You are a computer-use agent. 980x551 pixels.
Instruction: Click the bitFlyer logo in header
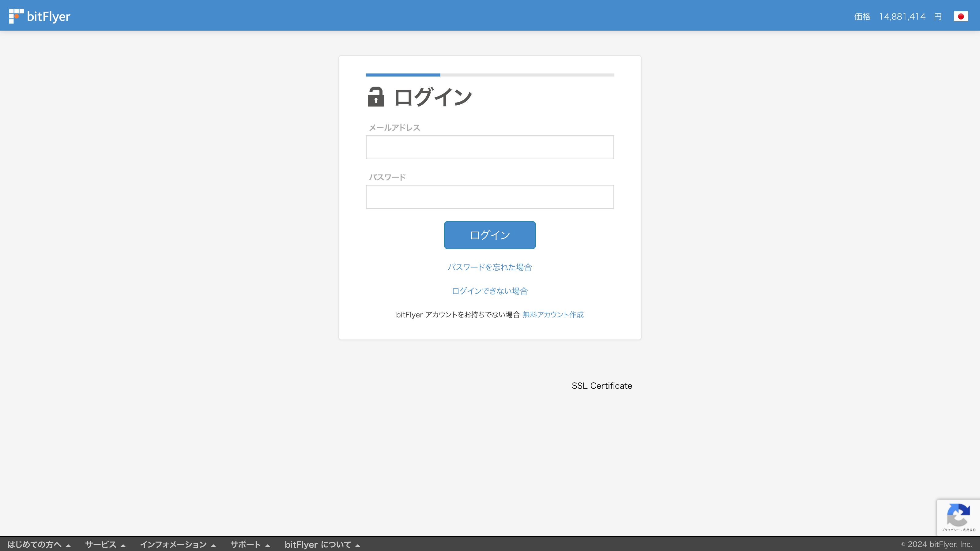tap(40, 16)
